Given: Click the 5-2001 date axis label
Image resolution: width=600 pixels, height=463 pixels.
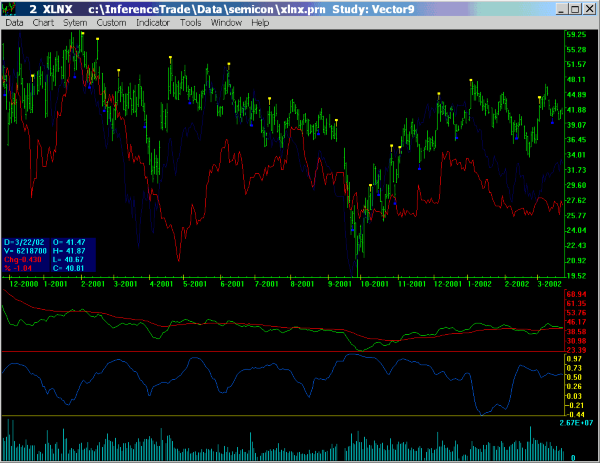Looking at the screenshot, I should [x=195, y=284].
